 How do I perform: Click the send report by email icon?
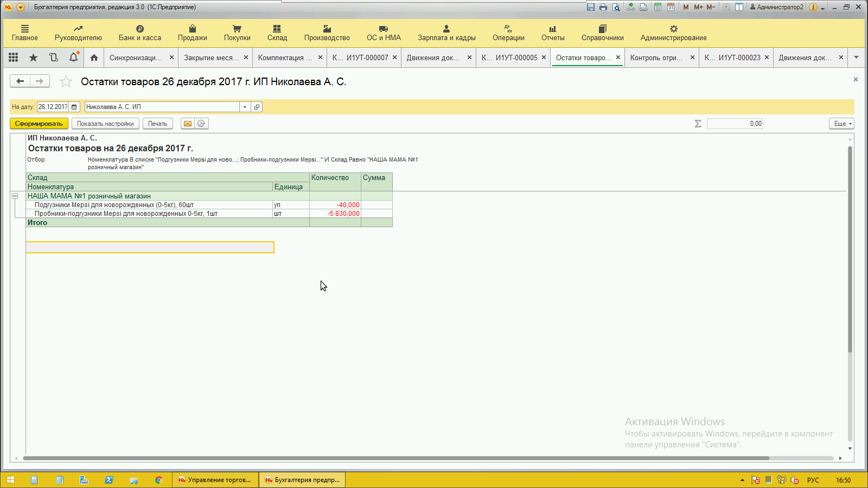[x=187, y=124]
